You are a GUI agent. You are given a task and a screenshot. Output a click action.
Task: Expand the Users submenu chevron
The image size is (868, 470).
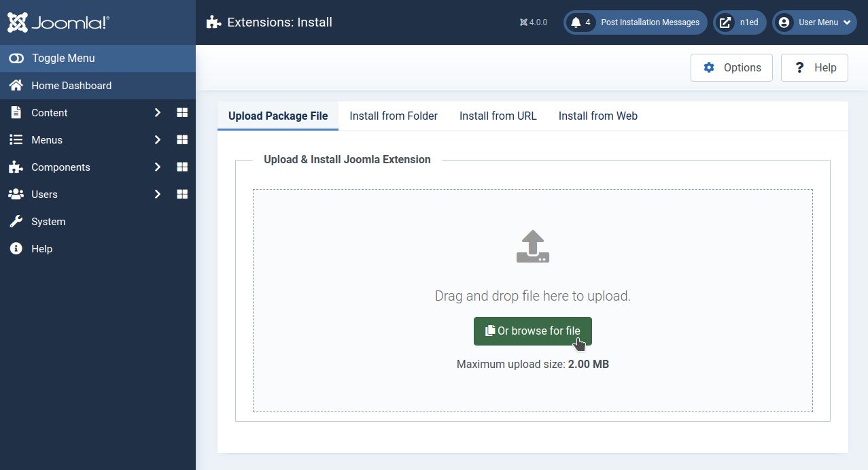(157, 195)
